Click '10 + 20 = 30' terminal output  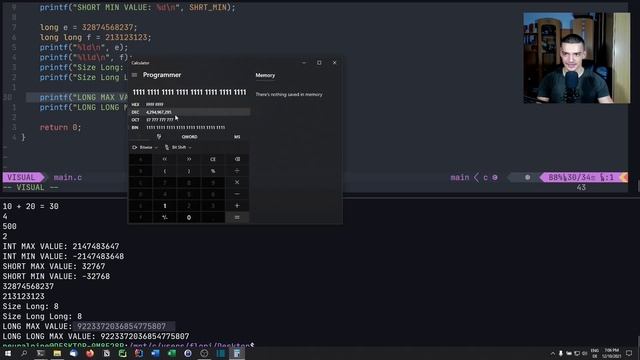click(31, 207)
